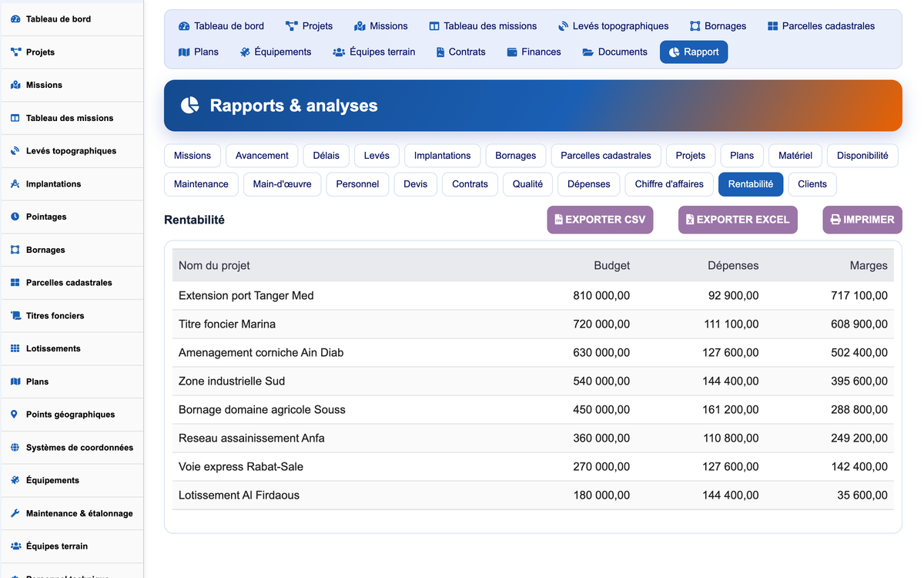Click the Points géographiques pin icon
The image size is (924, 578).
point(15,415)
